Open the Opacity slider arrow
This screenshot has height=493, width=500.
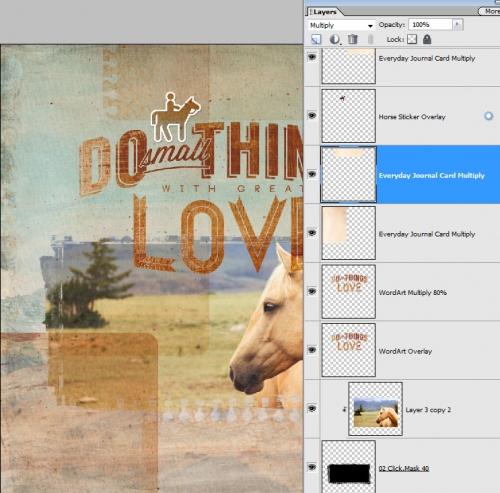457,24
